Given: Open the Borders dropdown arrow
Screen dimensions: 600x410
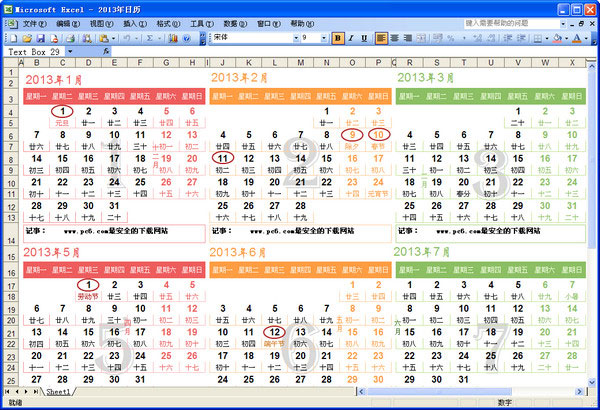Looking at the screenshot, I should [x=547, y=38].
